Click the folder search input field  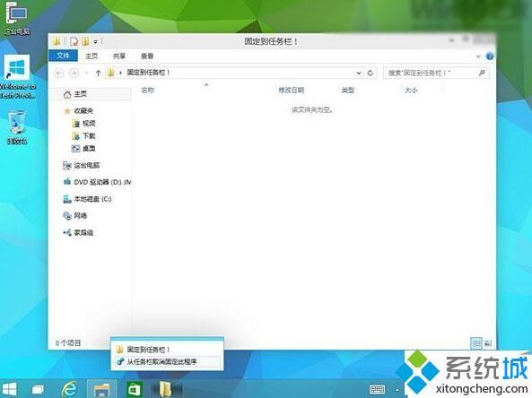pyautogui.click(x=432, y=73)
